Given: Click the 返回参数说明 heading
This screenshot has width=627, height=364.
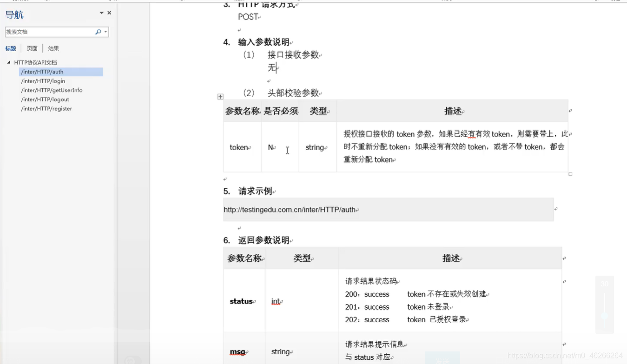Looking at the screenshot, I should pyautogui.click(x=264, y=240).
